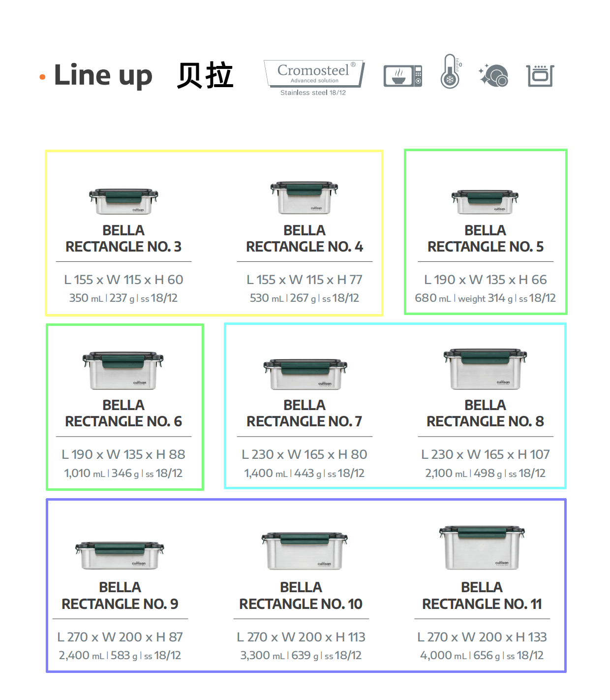Click the dishwasher-safe dishes icon
Screen dimensions: 610x700
(x=493, y=75)
